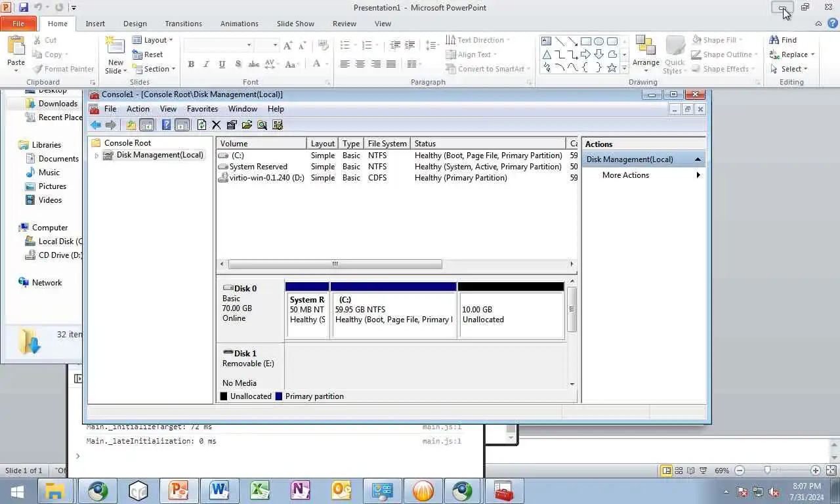Open the File menu in Console1
Screen dimensions: 840x504
point(110,109)
